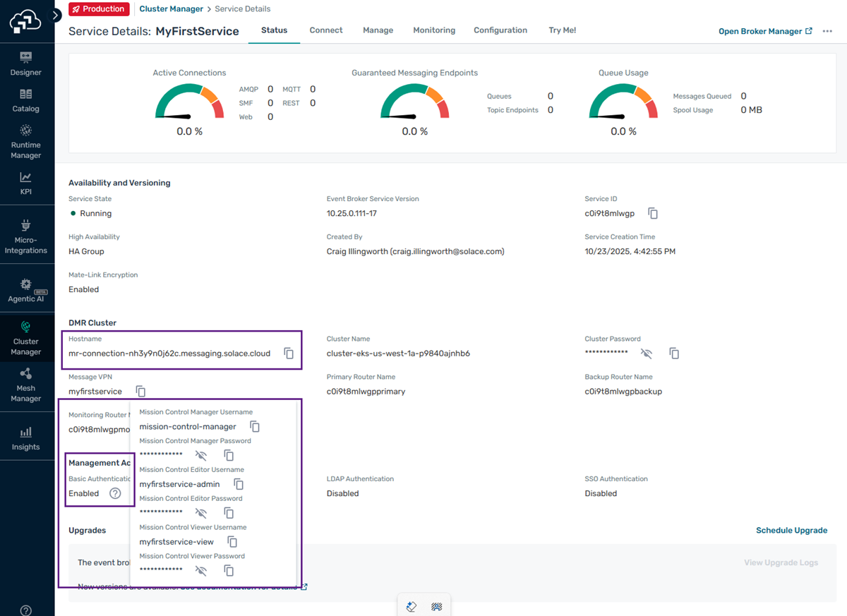
Task: Unhide the Mission Control Viewer Password
Action: click(201, 570)
